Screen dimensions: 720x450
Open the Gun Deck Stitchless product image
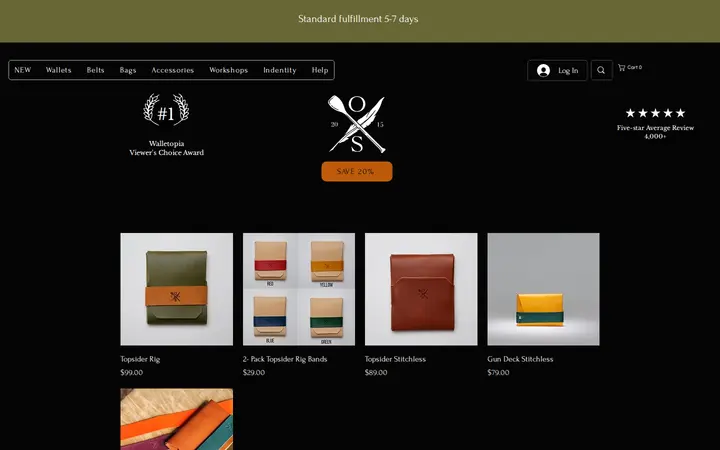543,289
